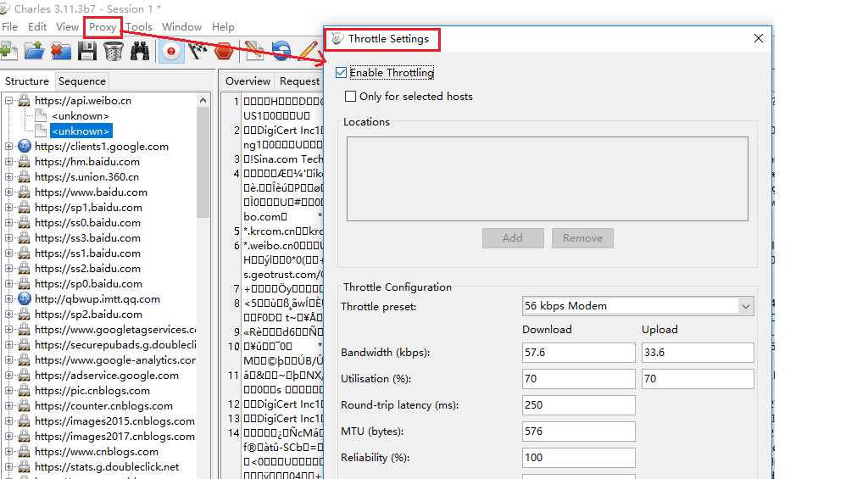Switch to the Sequence tab

click(82, 81)
